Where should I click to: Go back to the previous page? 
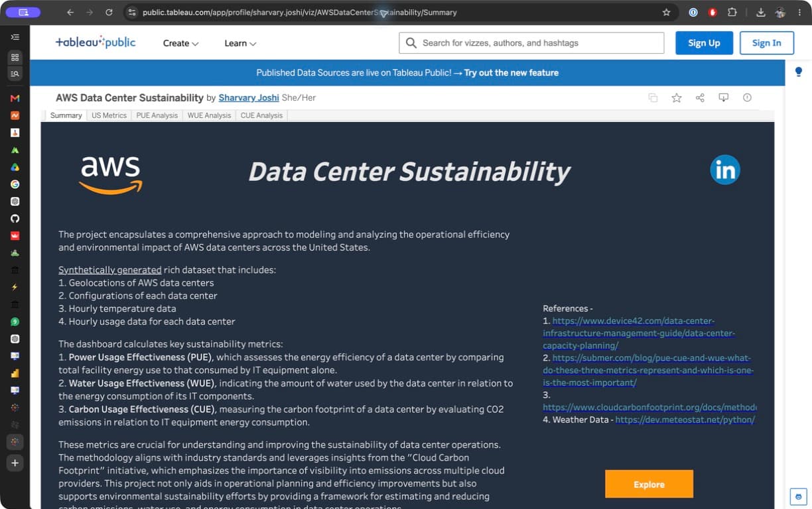point(70,13)
